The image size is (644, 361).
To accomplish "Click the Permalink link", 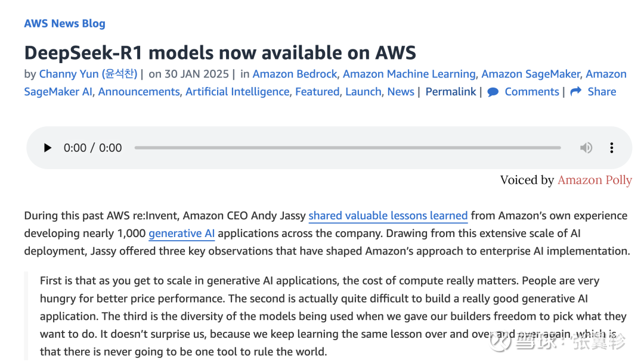I will [451, 92].
